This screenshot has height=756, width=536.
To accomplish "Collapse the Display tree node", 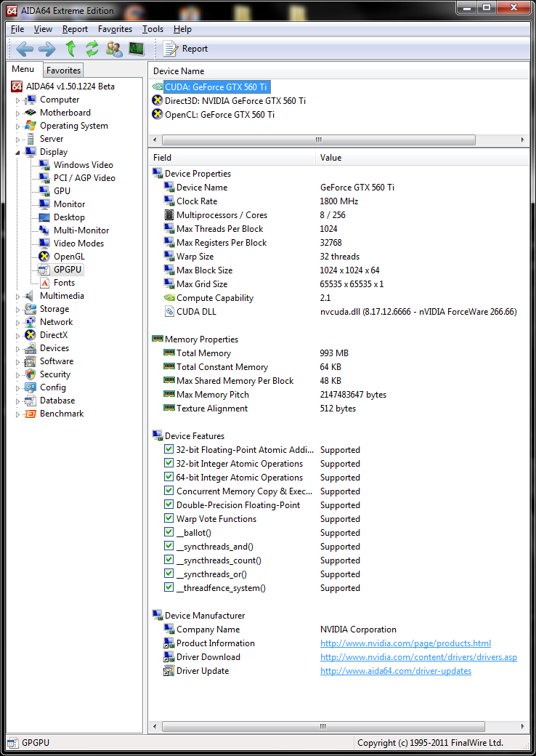I will (x=18, y=153).
